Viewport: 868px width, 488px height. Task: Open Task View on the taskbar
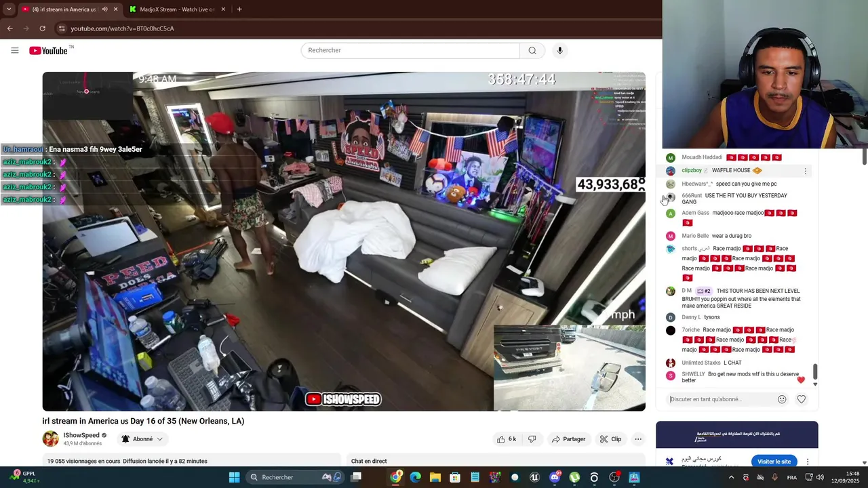click(x=356, y=477)
